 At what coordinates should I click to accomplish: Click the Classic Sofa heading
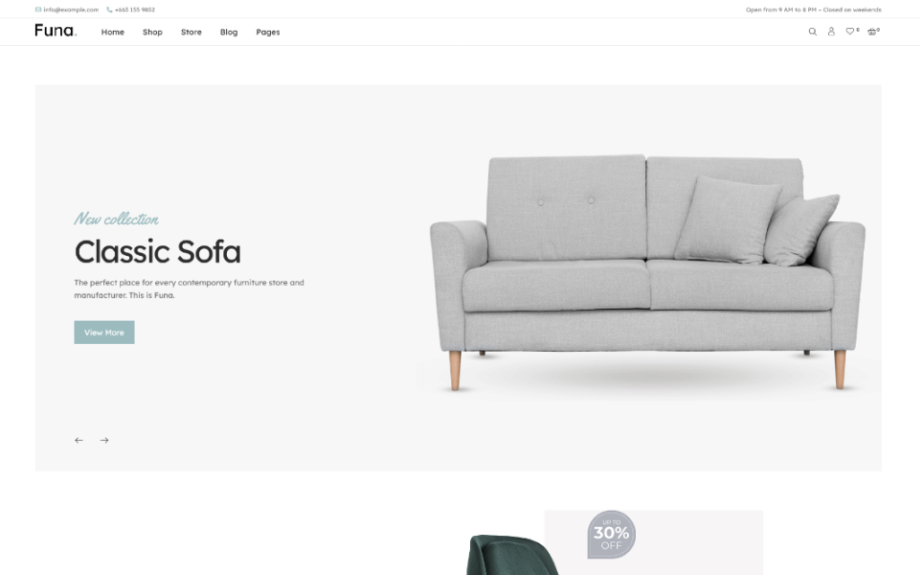click(x=157, y=252)
